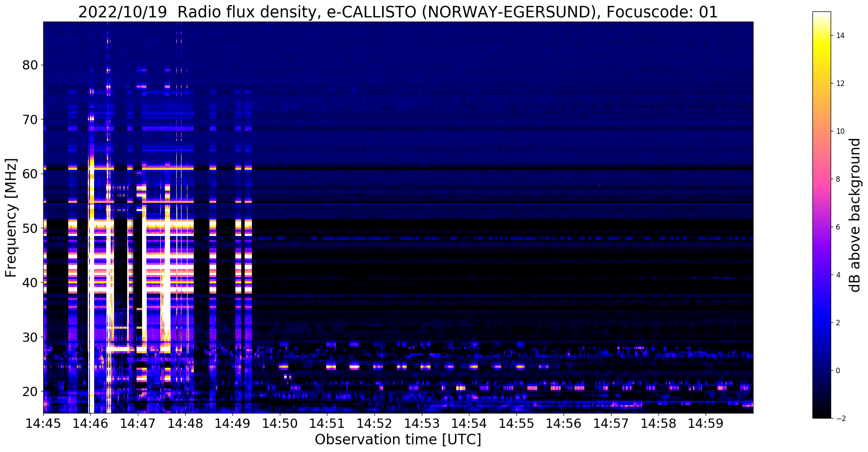Click the 14:47 time tick label
This screenshot has width=868, height=452.
pyautogui.click(x=138, y=423)
